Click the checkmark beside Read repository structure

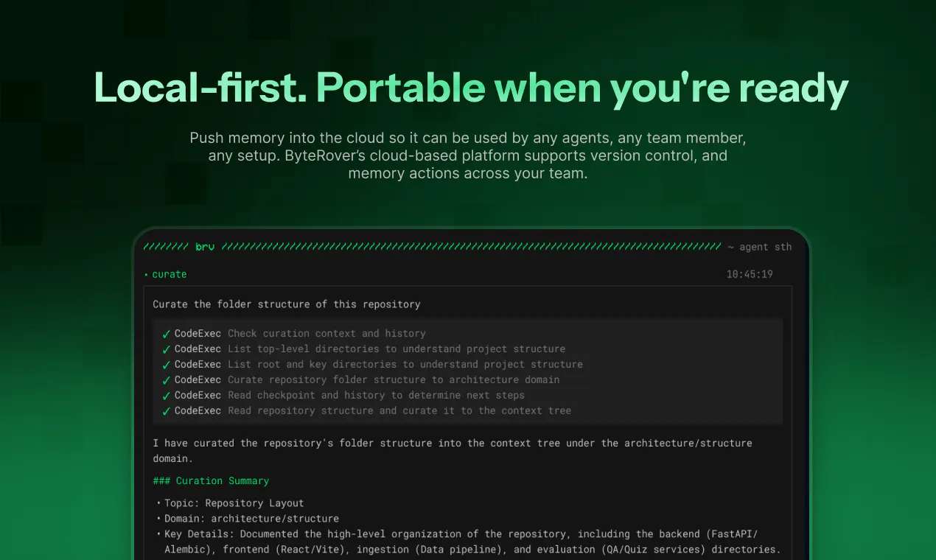coord(167,411)
